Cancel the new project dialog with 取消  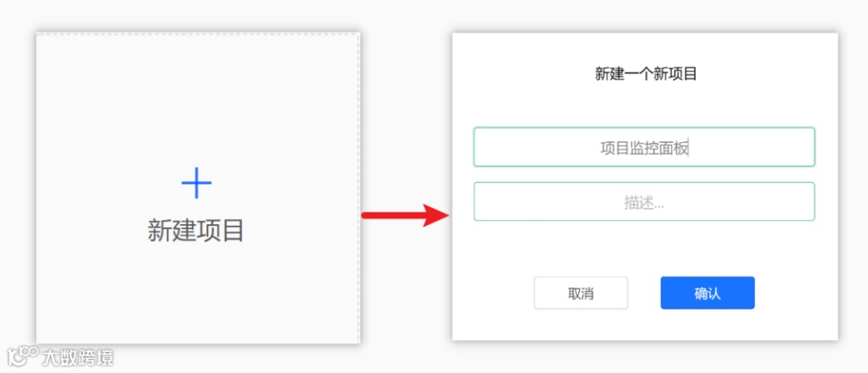pyautogui.click(x=581, y=293)
